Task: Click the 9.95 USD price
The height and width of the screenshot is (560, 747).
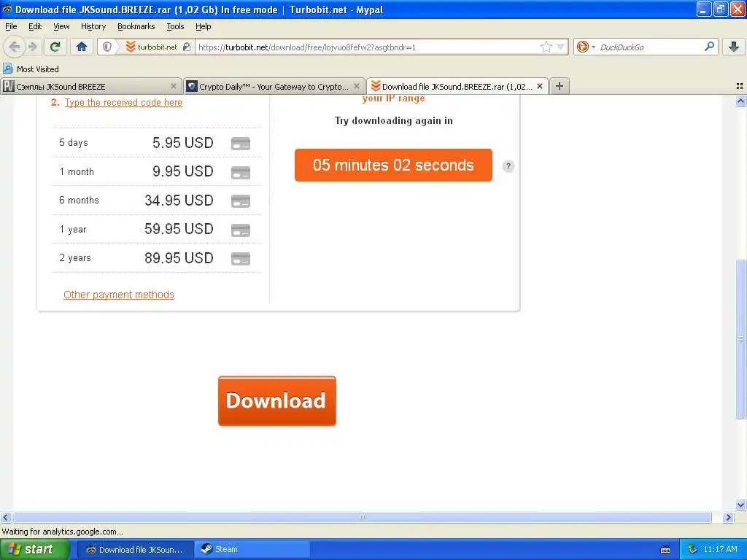Action: click(x=183, y=171)
